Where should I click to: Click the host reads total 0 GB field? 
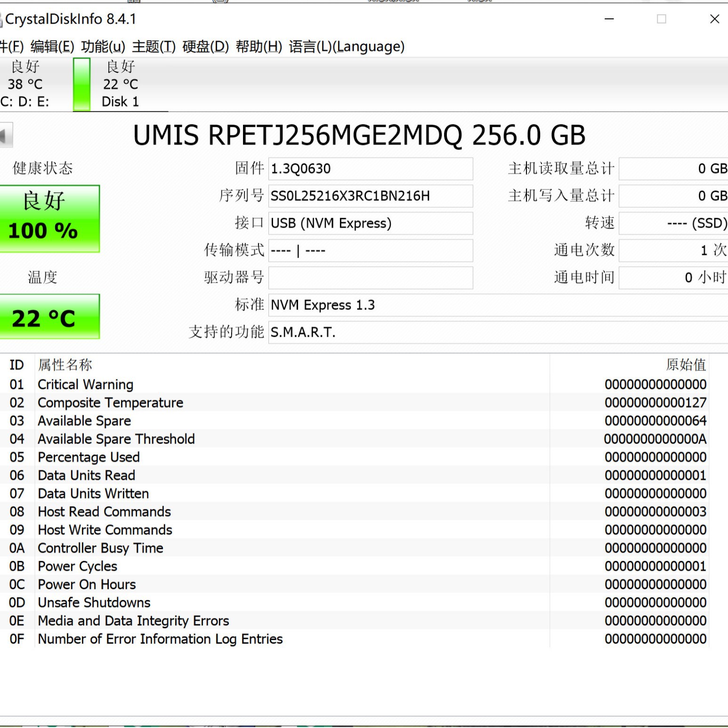click(673, 169)
